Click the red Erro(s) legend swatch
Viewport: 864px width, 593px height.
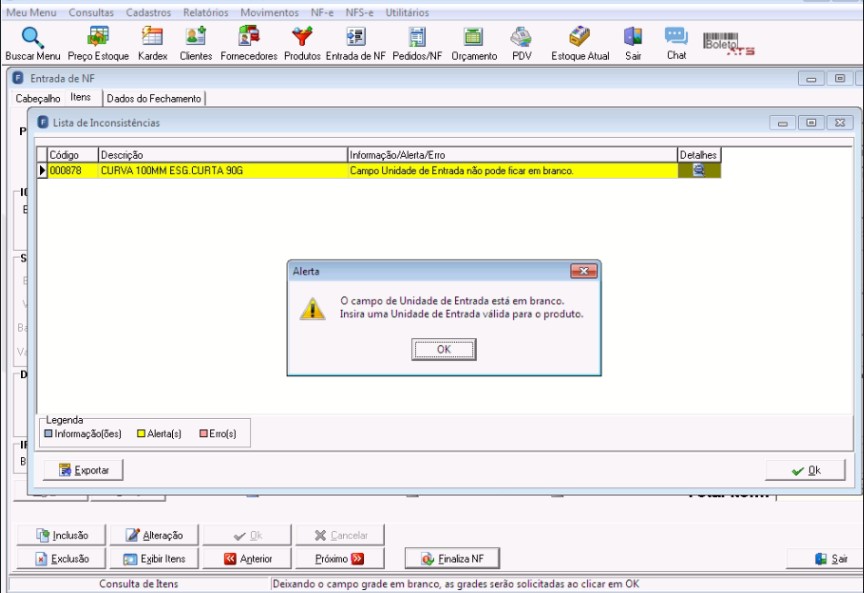pos(203,434)
